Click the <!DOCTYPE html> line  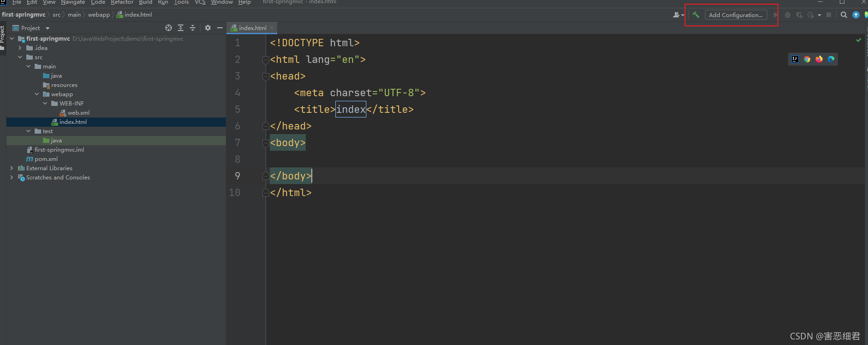315,43
